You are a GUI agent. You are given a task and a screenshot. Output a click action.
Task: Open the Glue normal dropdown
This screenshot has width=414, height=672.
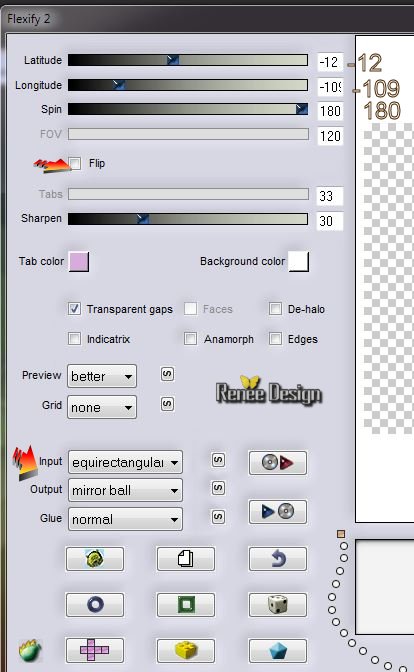pos(125,519)
